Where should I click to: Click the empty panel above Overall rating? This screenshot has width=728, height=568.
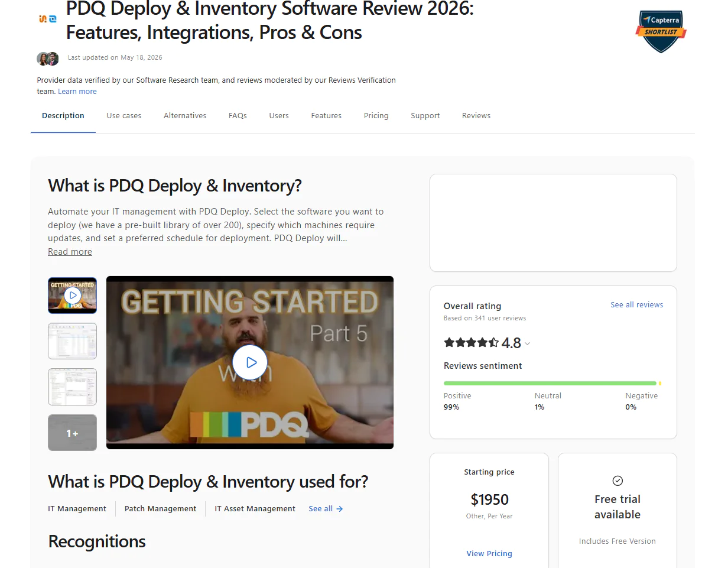click(553, 223)
